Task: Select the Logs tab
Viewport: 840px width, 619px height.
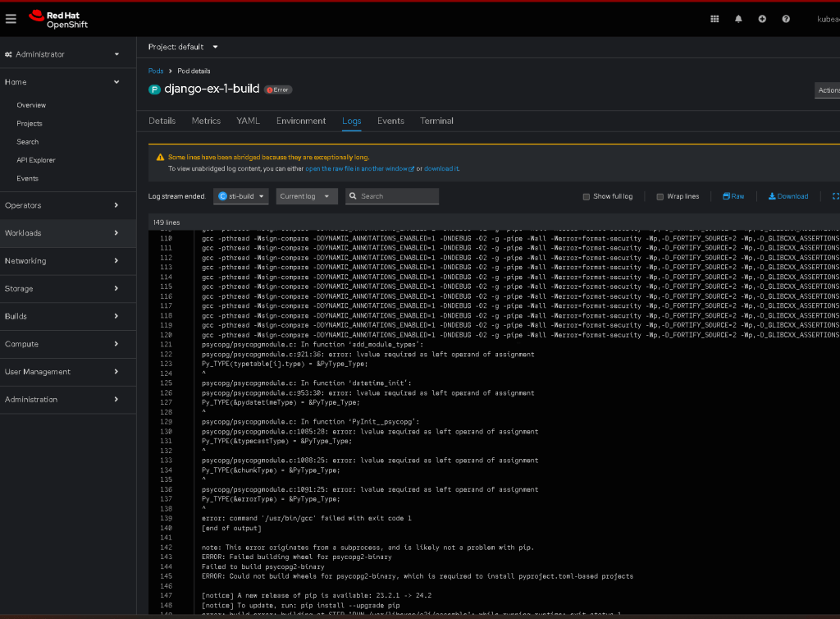Action: tap(351, 122)
